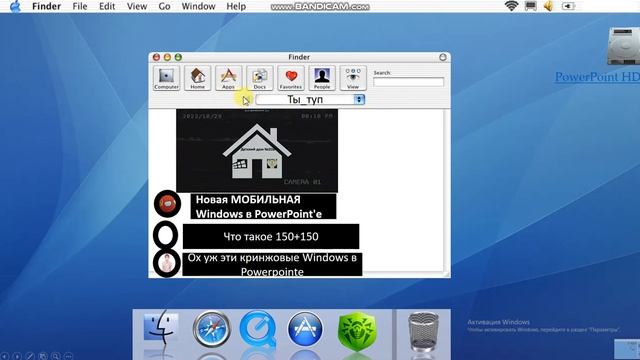640x360 pixels.
Task: Click the Wi-Fi status icon
Action: pyautogui.click(x=511, y=6)
